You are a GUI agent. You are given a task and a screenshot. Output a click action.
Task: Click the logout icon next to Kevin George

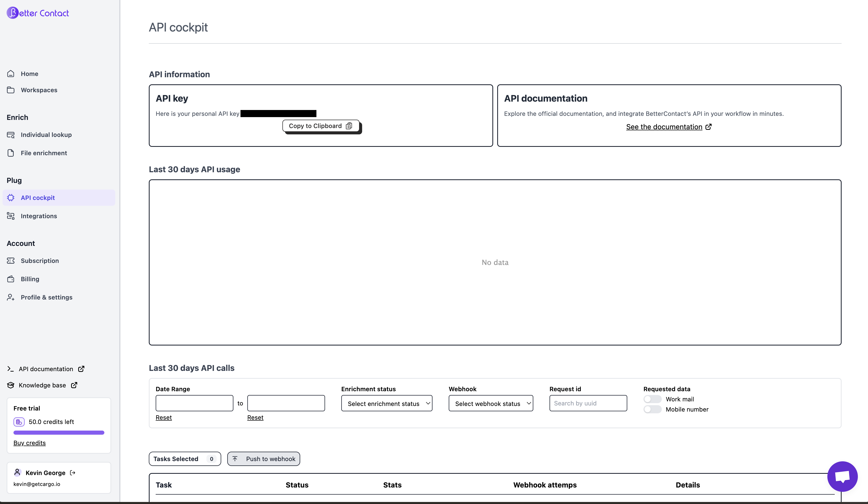pos(73,473)
